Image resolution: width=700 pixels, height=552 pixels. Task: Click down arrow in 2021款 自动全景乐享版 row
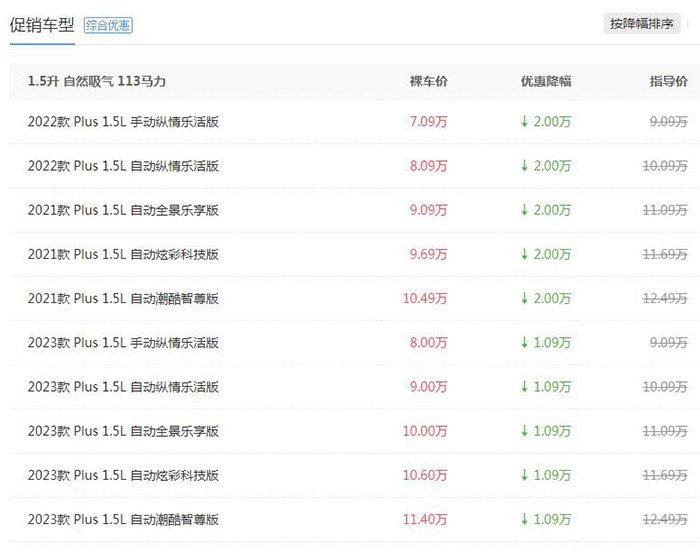coord(525,210)
